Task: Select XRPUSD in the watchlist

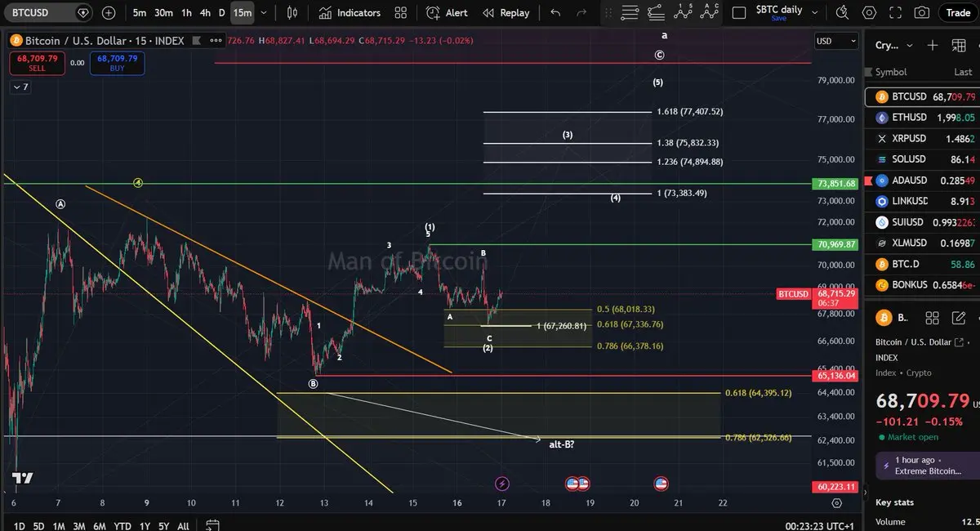Action: pyautogui.click(x=922, y=139)
